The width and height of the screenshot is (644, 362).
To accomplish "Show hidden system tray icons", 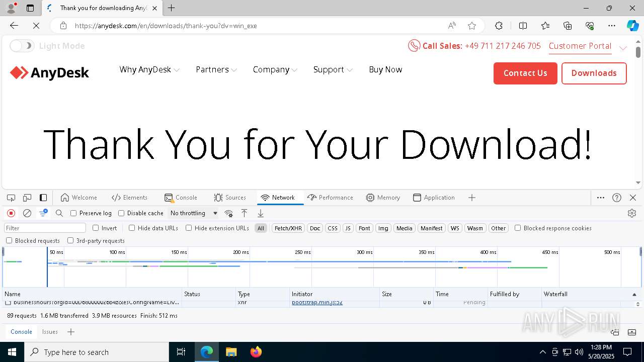I will click(x=542, y=352).
